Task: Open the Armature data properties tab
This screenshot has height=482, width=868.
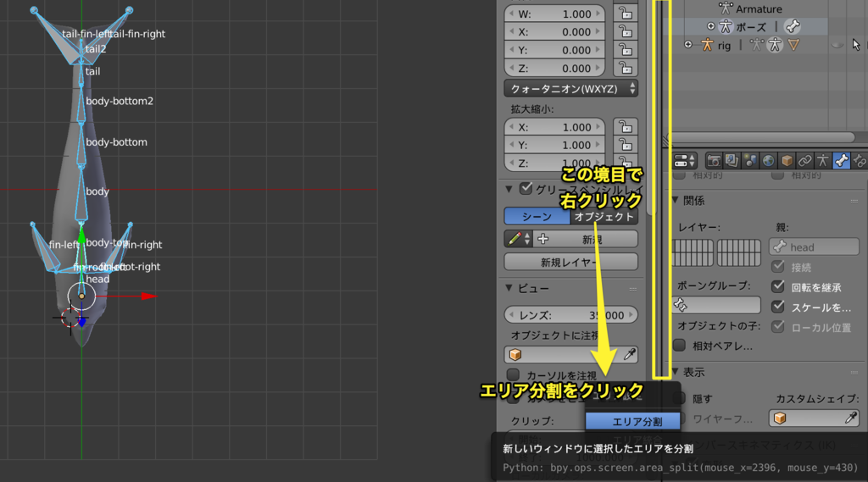Action: pos(822,161)
